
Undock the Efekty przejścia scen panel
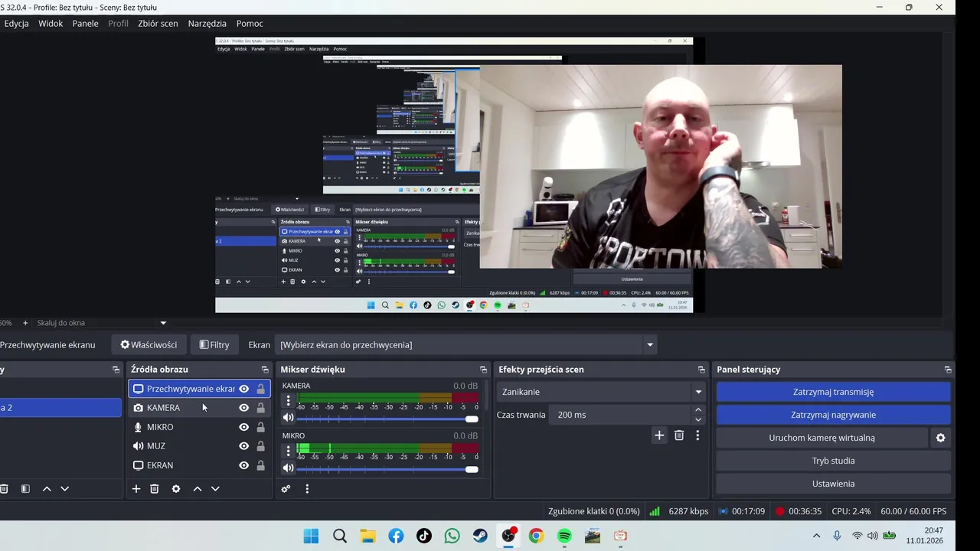[x=701, y=370]
